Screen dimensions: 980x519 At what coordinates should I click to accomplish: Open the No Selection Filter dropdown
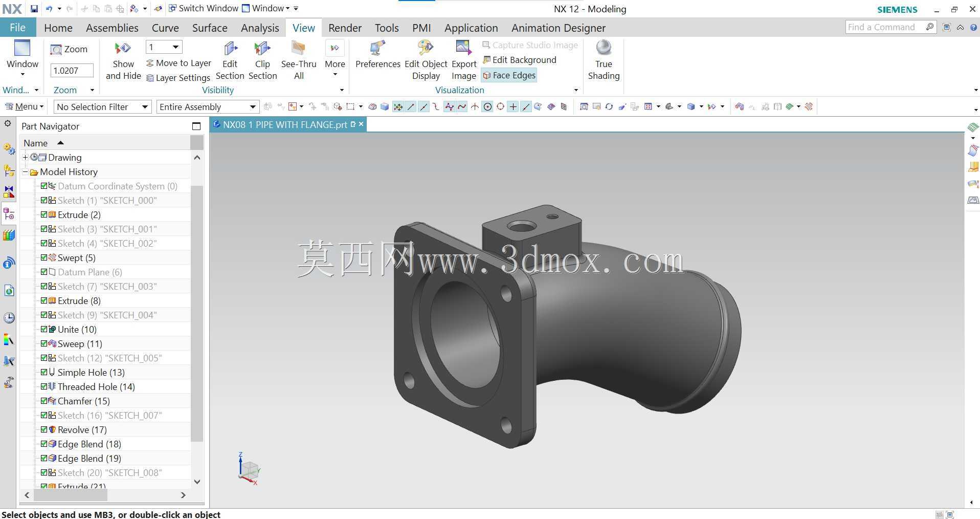click(x=102, y=106)
